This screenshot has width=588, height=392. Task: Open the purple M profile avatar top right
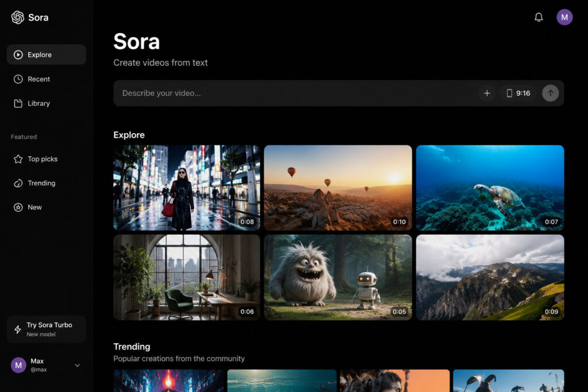564,17
